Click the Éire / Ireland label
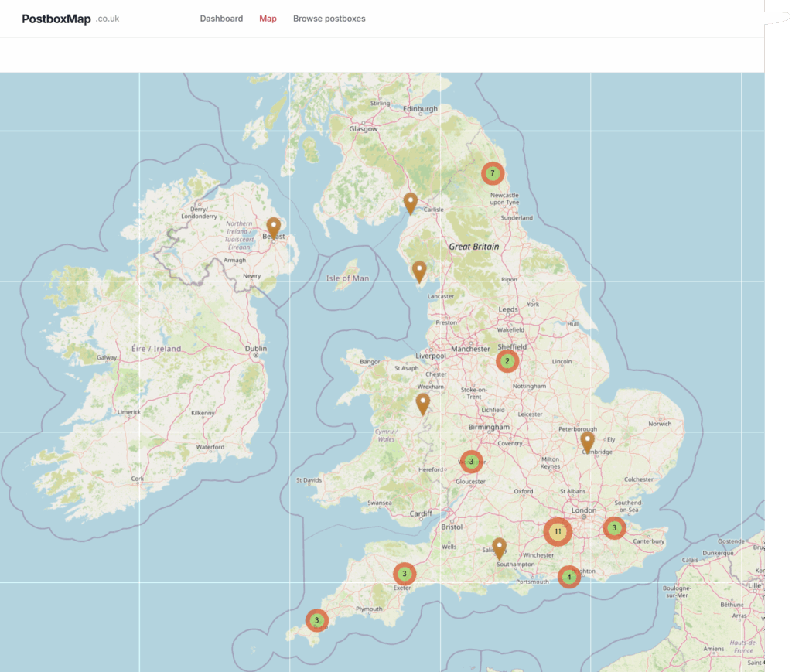This screenshot has height=672, width=792. coord(156,349)
